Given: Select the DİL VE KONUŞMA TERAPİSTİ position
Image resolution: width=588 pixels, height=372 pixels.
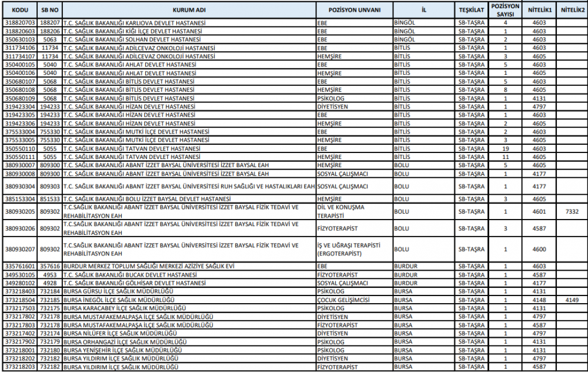Looking at the screenshot, I should coord(340,212).
